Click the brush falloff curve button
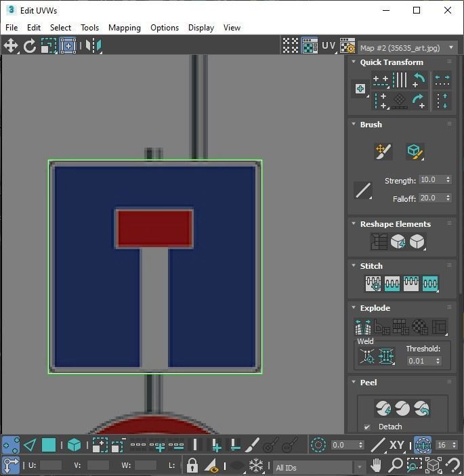This screenshot has height=476, width=464. pos(363,190)
